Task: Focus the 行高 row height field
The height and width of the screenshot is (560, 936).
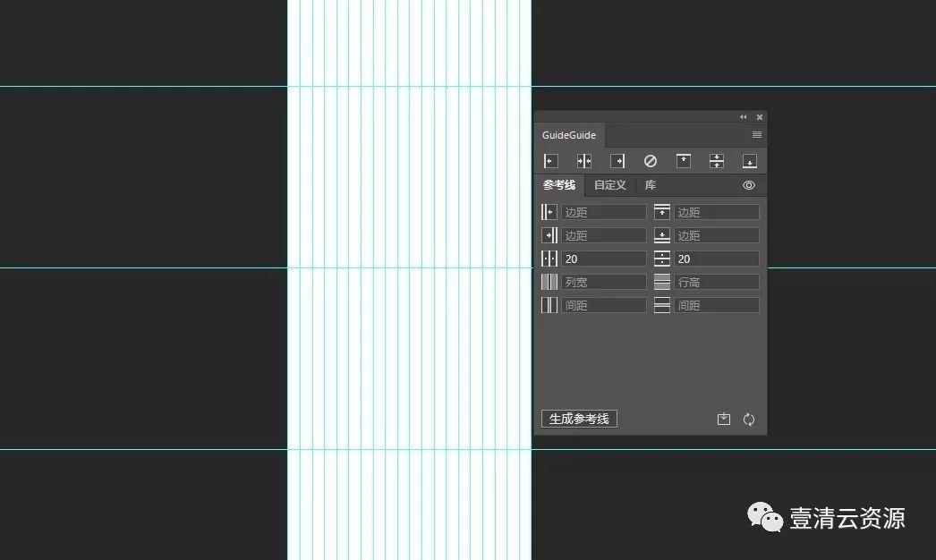Action: pyautogui.click(x=717, y=282)
